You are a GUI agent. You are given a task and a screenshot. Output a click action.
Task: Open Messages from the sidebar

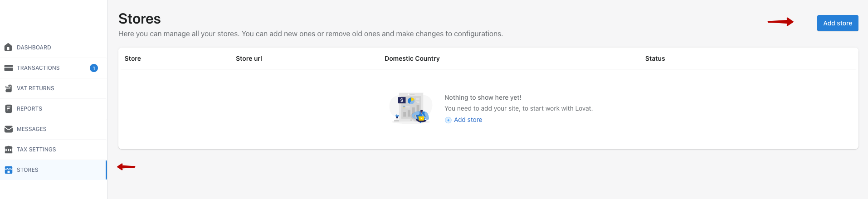53,129
